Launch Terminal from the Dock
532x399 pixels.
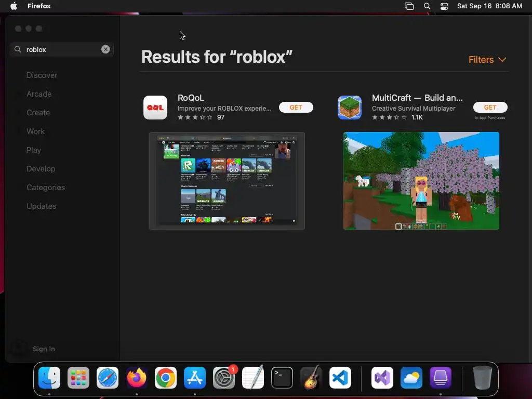pyautogui.click(x=282, y=378)
